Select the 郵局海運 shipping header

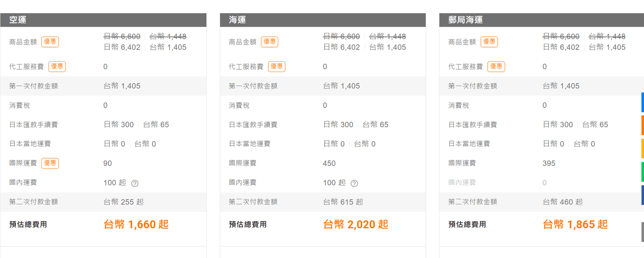coord(541,20)
